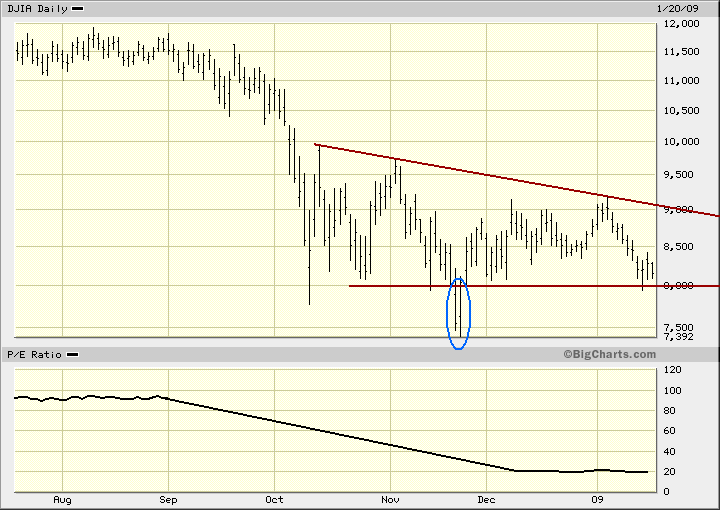Screen dimensions: 720x510
Task: Click the 0 P/E axis label
Action: 667,492
